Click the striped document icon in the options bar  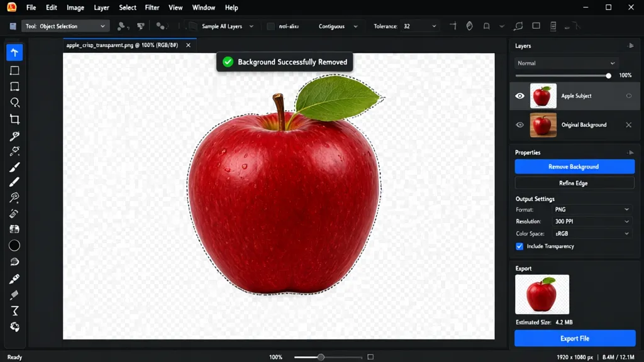pos(553,26)
